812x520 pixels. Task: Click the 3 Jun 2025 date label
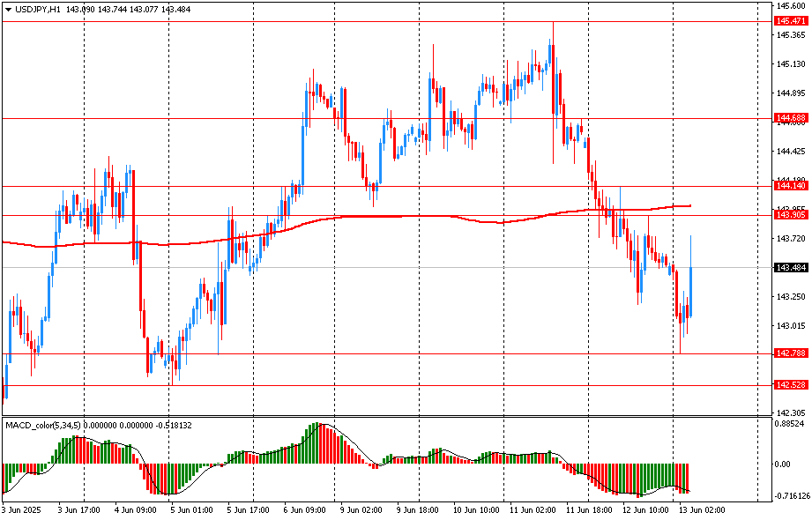pyautogui.click(x=23, y=509)
